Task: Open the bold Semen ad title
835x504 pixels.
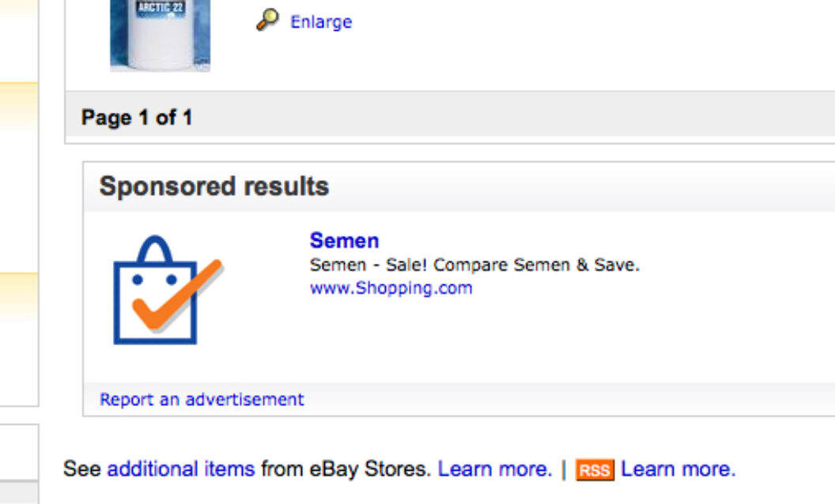Action: [x=344, y=241]
